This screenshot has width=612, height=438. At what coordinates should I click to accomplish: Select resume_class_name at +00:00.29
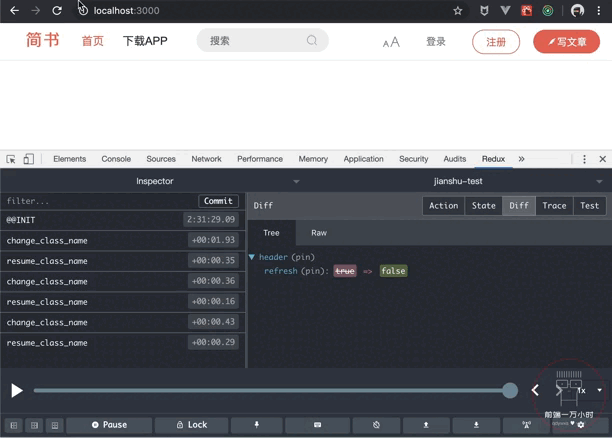pos(123,343)
